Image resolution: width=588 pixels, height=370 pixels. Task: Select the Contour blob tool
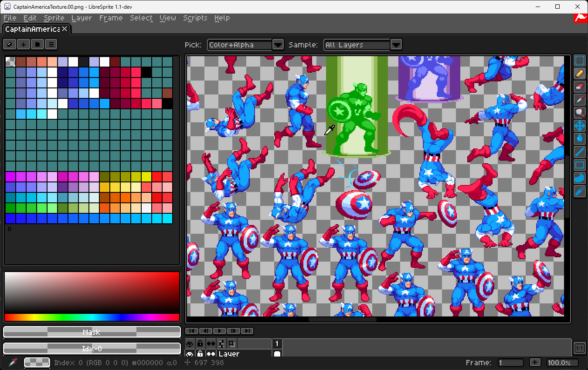click(579, 178)
